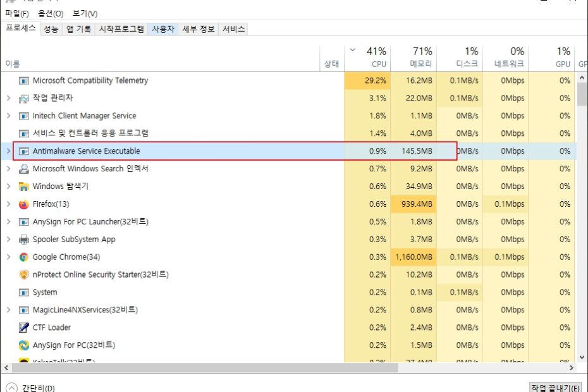Sort by the CPU column header
The image size is (588, 392).
[367, 58]
